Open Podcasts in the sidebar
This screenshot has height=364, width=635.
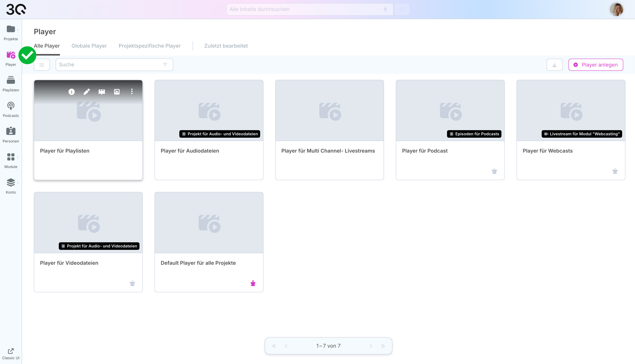coord(11,109)
